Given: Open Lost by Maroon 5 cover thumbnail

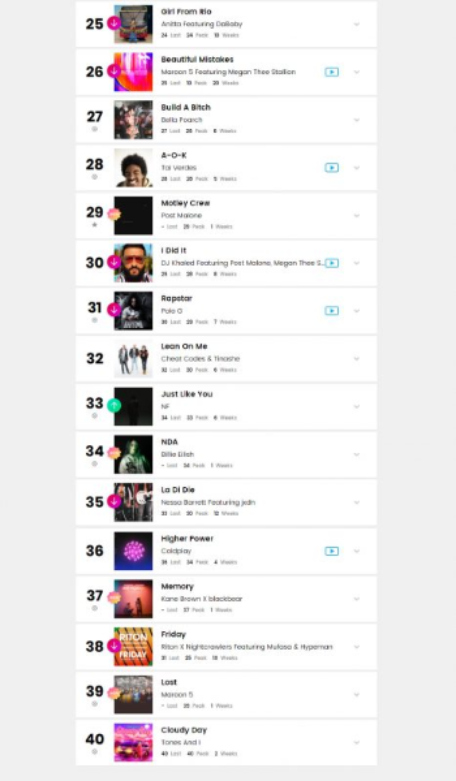Looking at the screenshot, I should click(133, 694).
